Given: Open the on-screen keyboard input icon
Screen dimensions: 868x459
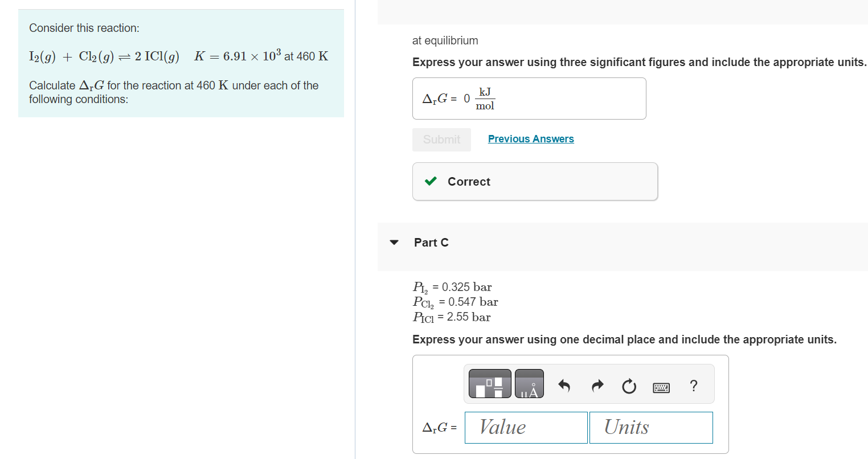Looking at the screenshot, I should [661, 386].
